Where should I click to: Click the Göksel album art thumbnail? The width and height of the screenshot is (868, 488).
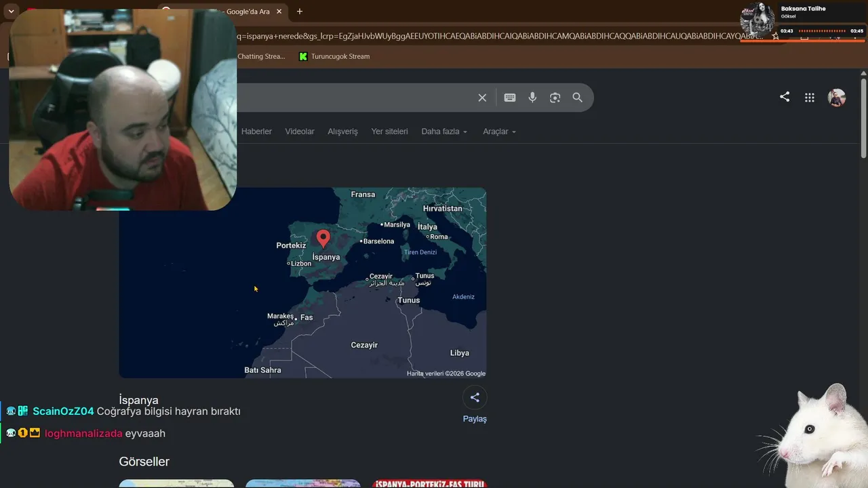757,20
